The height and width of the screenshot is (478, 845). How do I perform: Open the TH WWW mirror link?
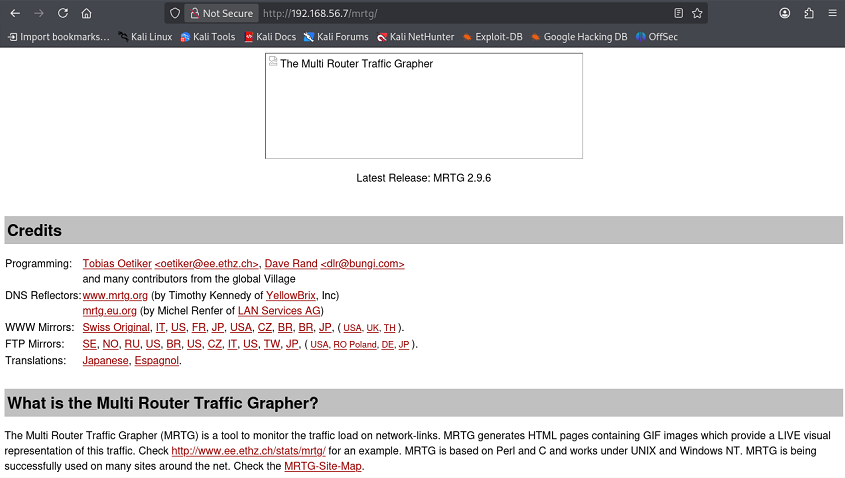pos(390,328)
